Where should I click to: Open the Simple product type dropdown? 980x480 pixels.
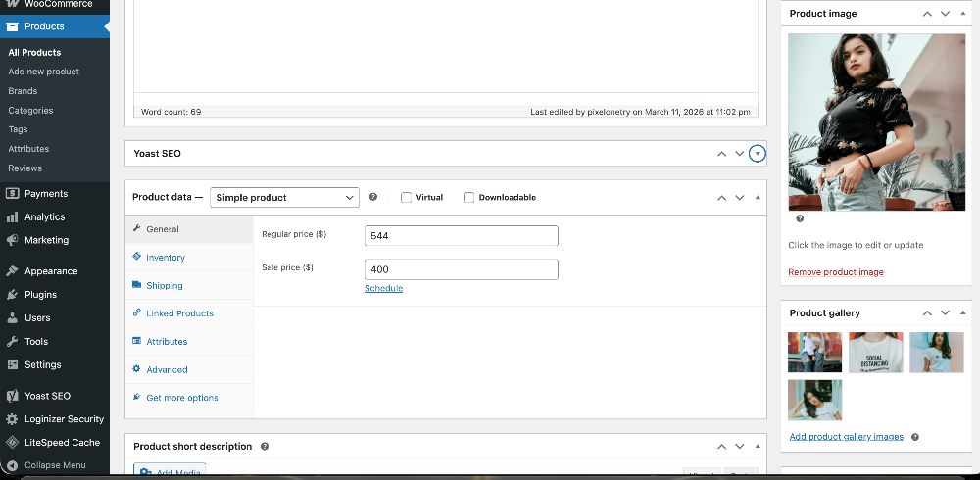284,198
